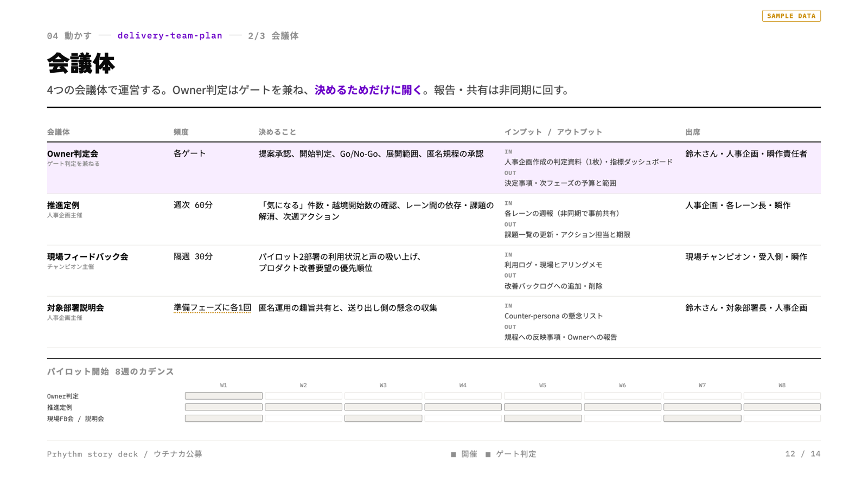The image size is (868, 488).
Task: Click 匿名運用の趣旨共有 decision cell
Action: (x=348, y=308)
